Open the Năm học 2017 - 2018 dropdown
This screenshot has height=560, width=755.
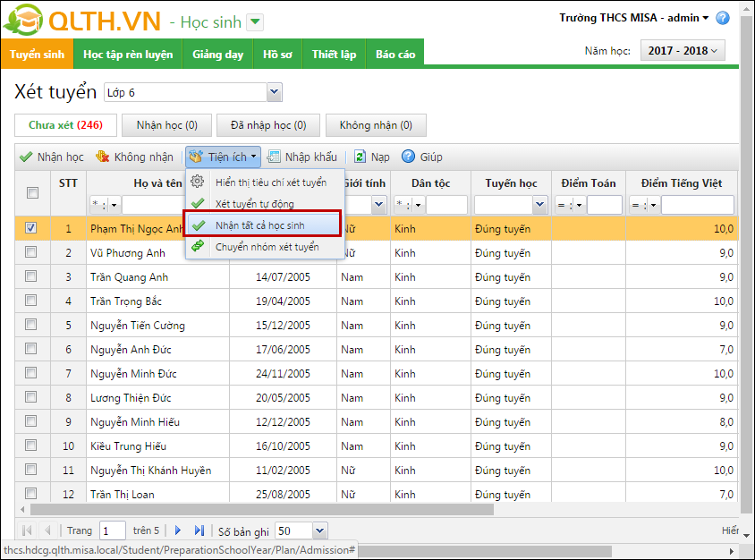[x=682, y=51]
